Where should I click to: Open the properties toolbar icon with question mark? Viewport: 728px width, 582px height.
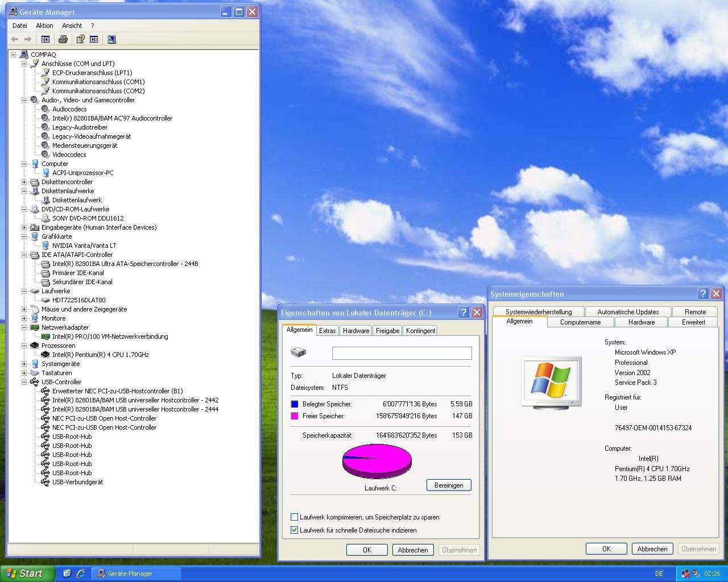[80, 39]
